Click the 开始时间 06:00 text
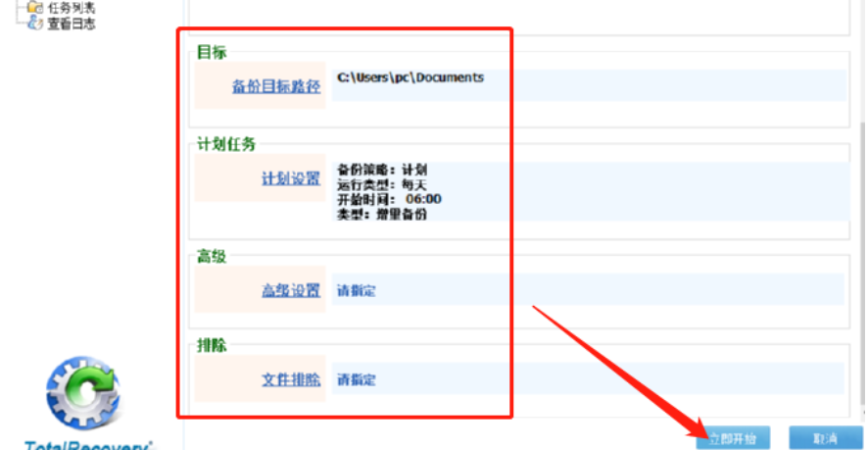The width and height of the screenshot is (868, 450). click(389, 199)
